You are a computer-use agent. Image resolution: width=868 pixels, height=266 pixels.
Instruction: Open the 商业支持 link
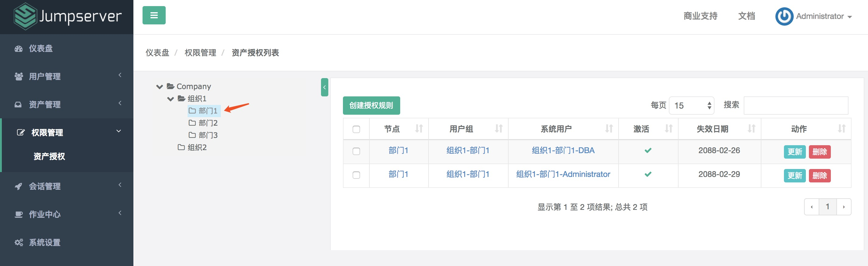click(700, 16)
